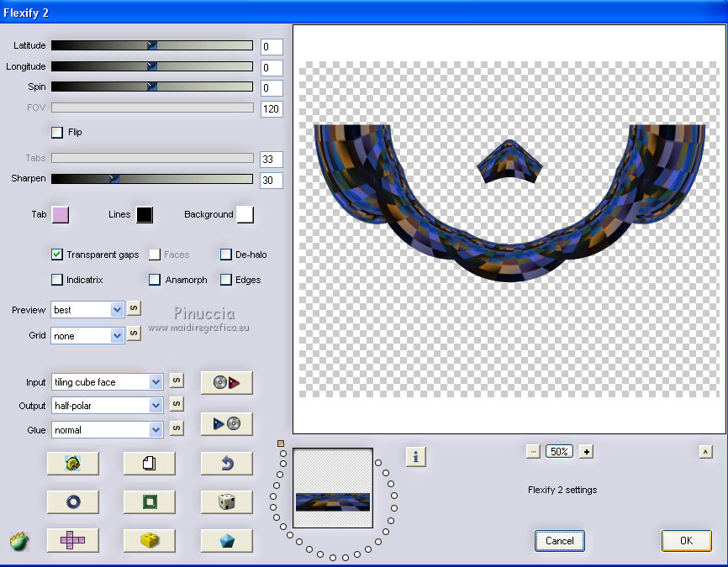The width and height of the screenshot is (728, 567).
Task: Click the blue ring button
Action: (73, 501)
